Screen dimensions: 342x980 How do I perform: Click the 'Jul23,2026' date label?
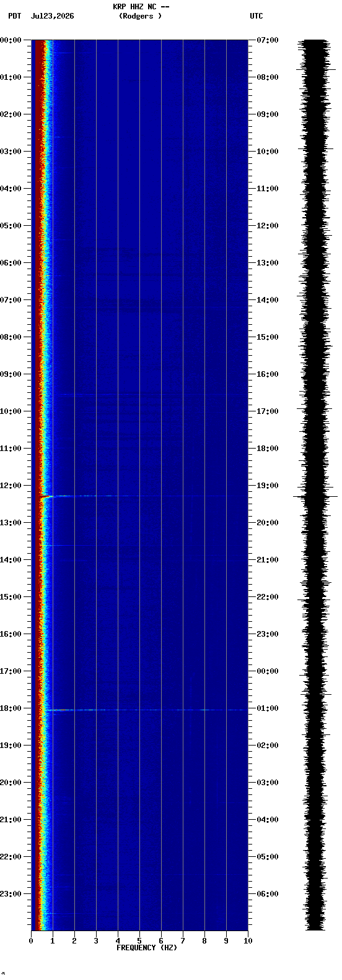53,16
